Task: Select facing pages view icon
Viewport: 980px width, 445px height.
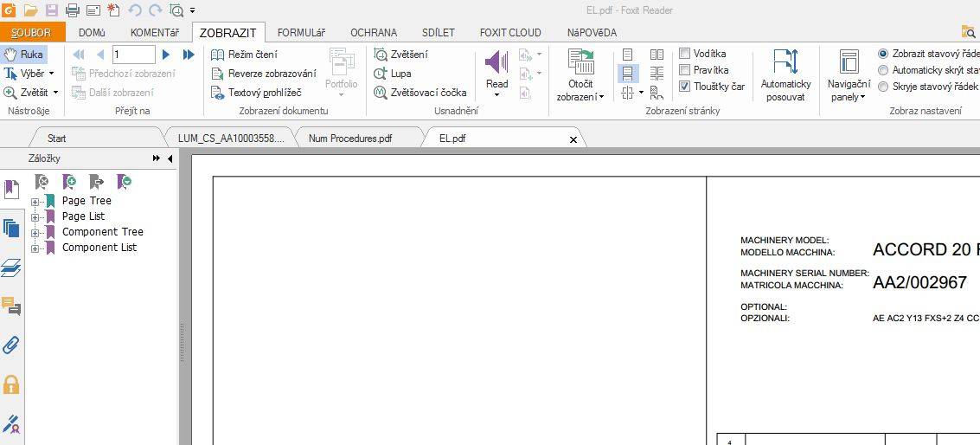Action: [657, 55]
